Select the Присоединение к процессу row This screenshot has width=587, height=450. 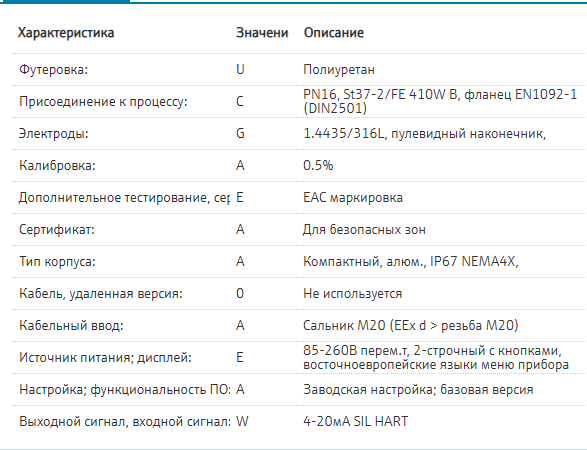click(299, 101)
